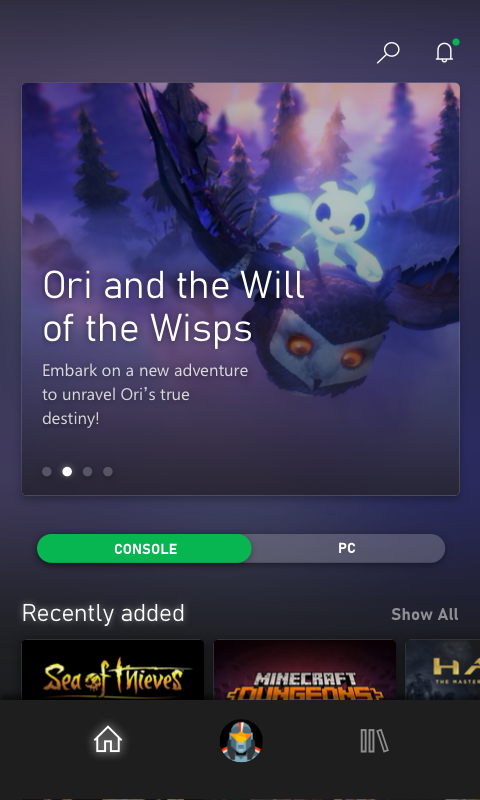Tap the Recently added heading
The height and width of the screenshot is (800, 480).
pyautogui.click(x=103, y=613)
